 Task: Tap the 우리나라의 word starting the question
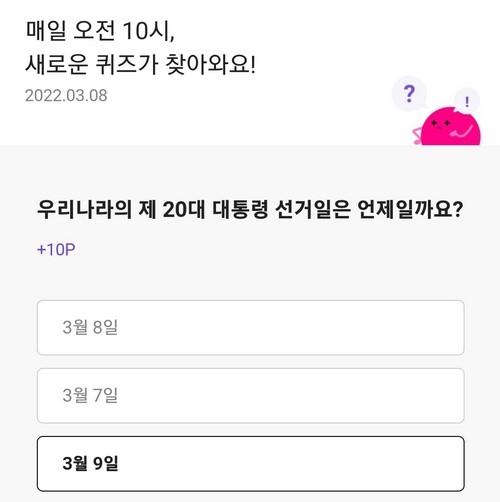tap(84, 210)
